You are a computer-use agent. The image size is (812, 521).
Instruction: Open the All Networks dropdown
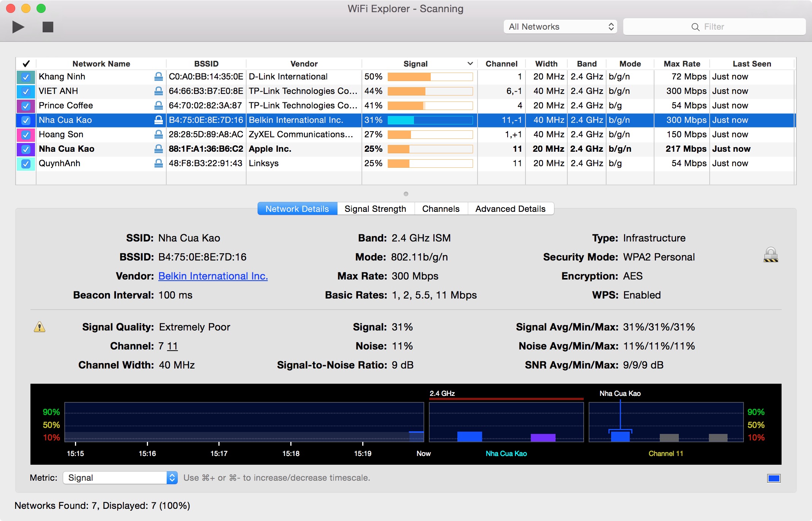560,27
